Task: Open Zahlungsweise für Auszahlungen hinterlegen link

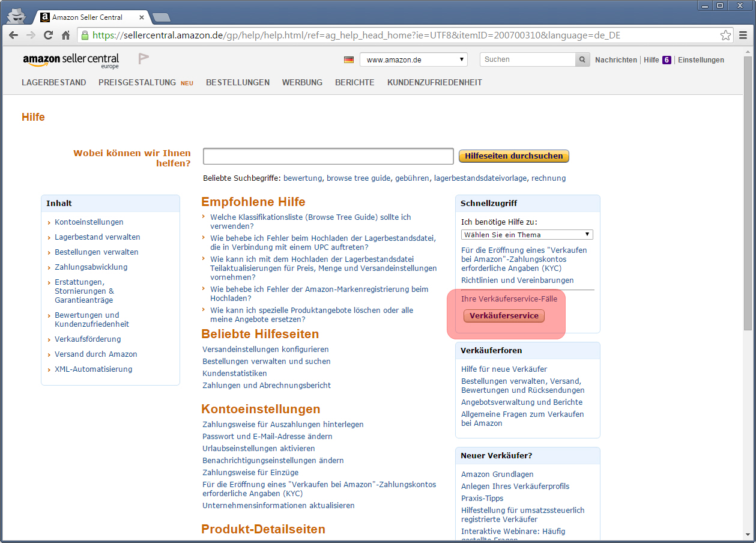Action: pos(283,424)
